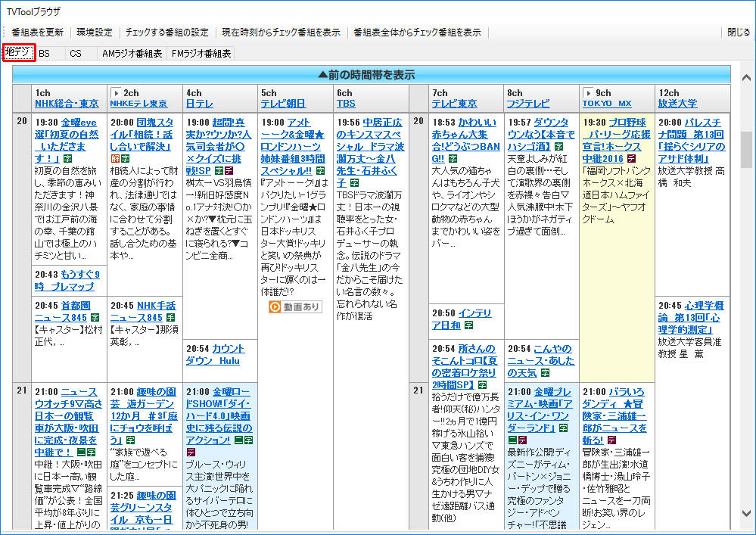Switch to FMラジオ番組表 tab
Image resolution: width=756 pixels, height=535 pixels.
(201, 54)
